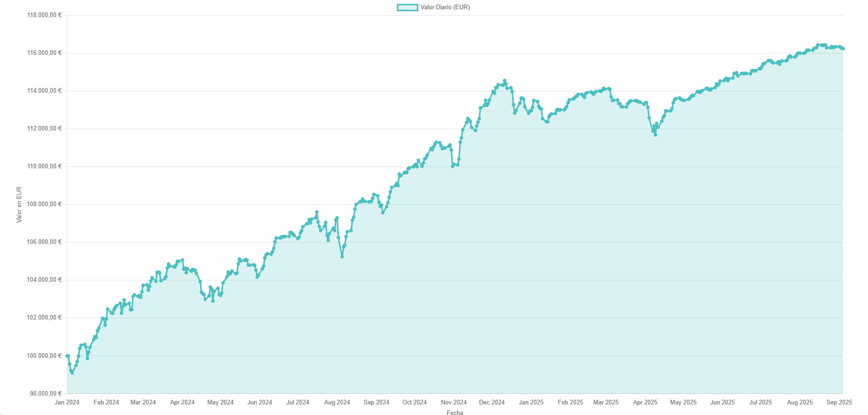The image size is (868, 415).
Task: Select the April 2025 lowest dip point
Action: (x=655, y=135)
